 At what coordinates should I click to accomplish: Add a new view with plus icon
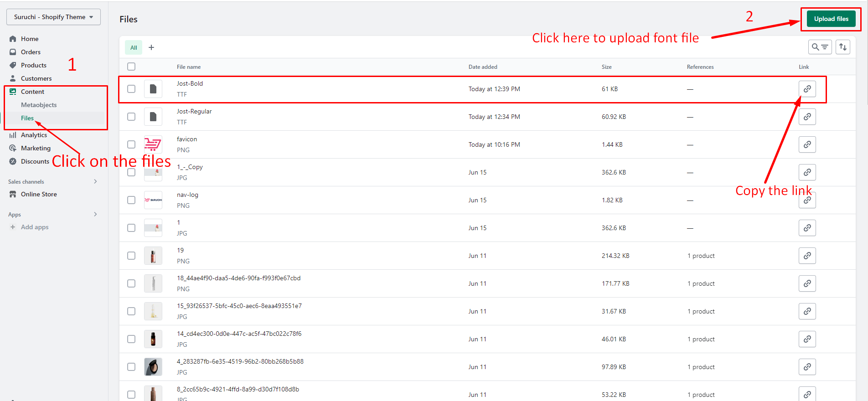(151, 47)
